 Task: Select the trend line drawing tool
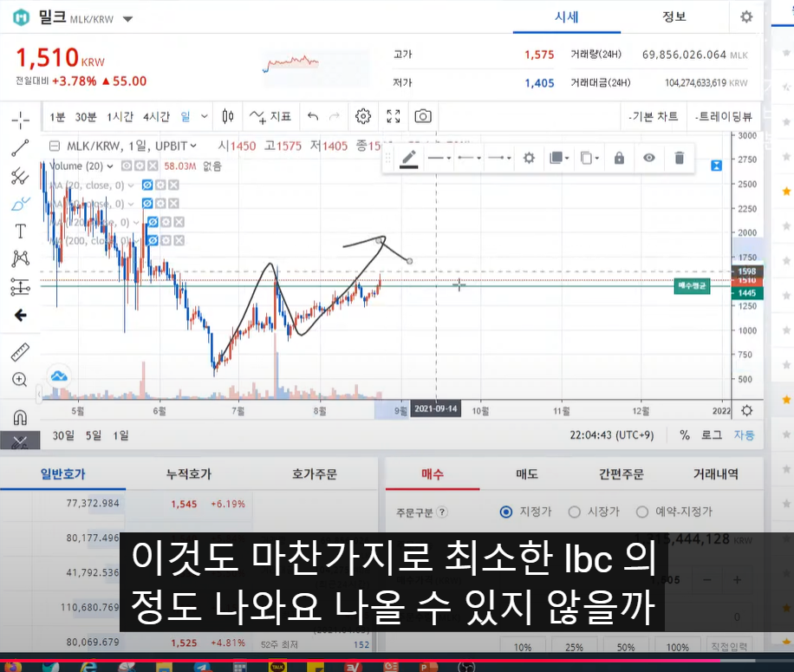pyautogui.click(x=20, y=148)
